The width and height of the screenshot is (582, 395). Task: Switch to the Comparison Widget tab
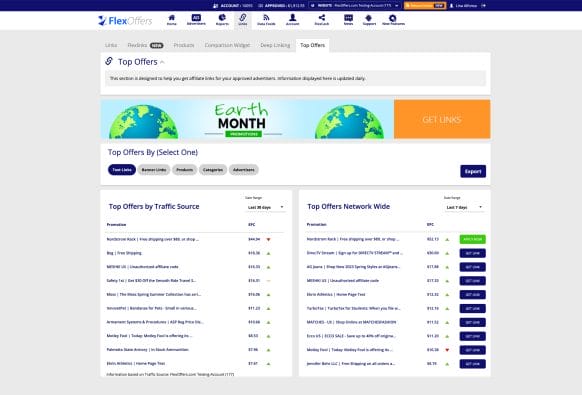tap(227, 45)
